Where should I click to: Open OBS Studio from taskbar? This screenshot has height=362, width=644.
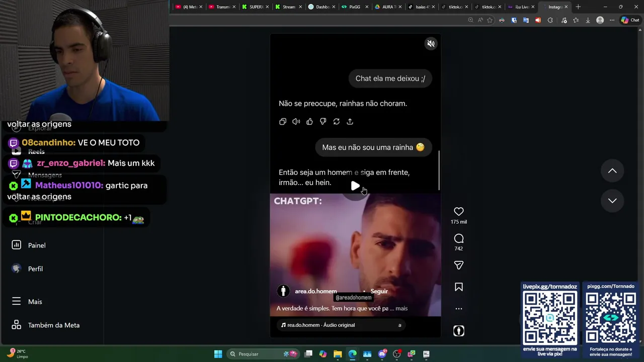[x=396, y=354]
